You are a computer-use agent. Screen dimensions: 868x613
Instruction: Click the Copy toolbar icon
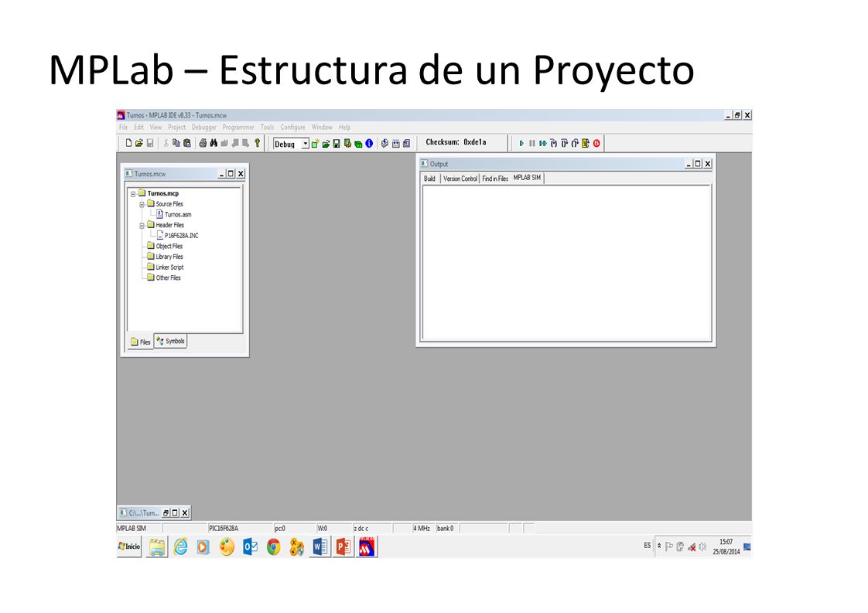pyautogui.click(x=176, y=143)
